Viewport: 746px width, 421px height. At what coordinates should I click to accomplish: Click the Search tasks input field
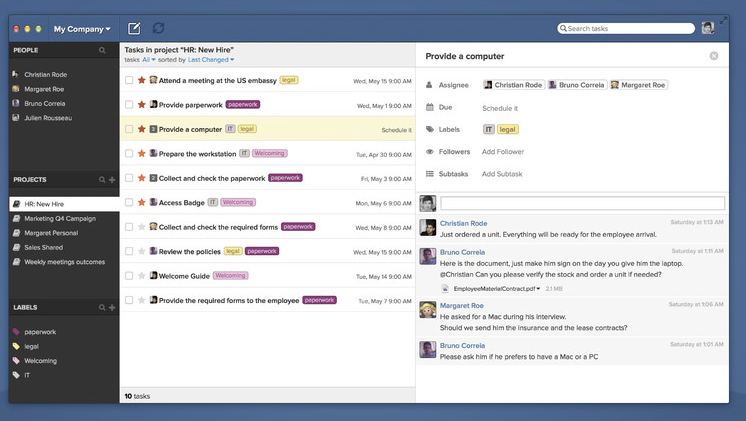[x=628, y=28]
